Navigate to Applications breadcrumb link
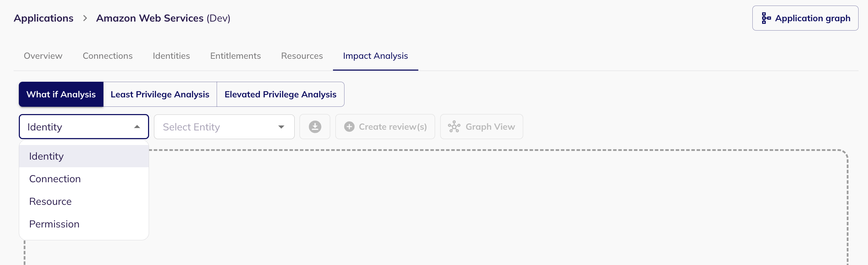 pos(44,18)
